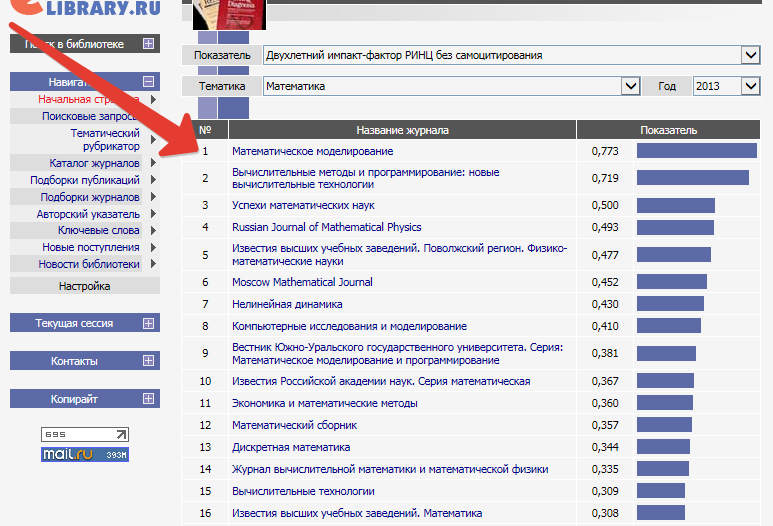
Task: Expand the Поиск в библиотеке panel plus icon
Action: pos(148,44)
